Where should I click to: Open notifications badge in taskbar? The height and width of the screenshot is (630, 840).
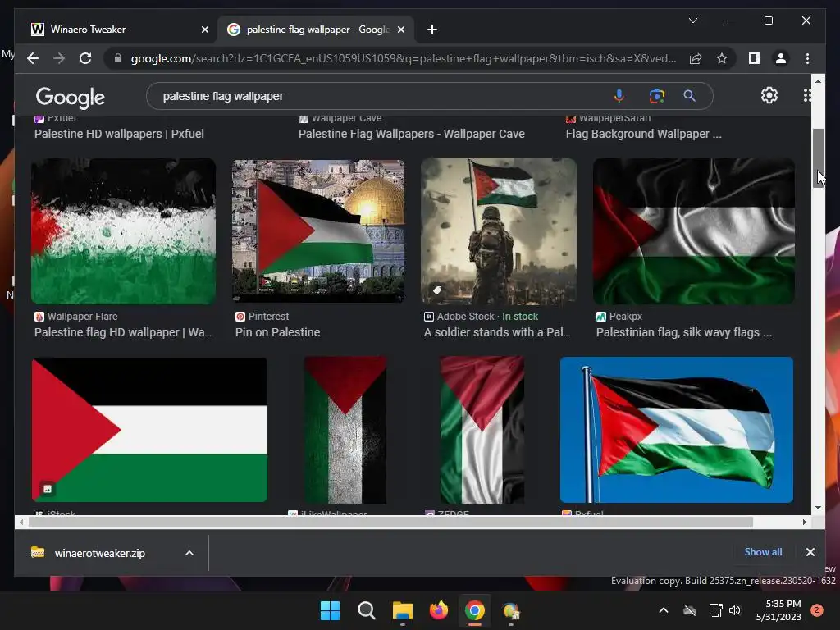point(817,610)
